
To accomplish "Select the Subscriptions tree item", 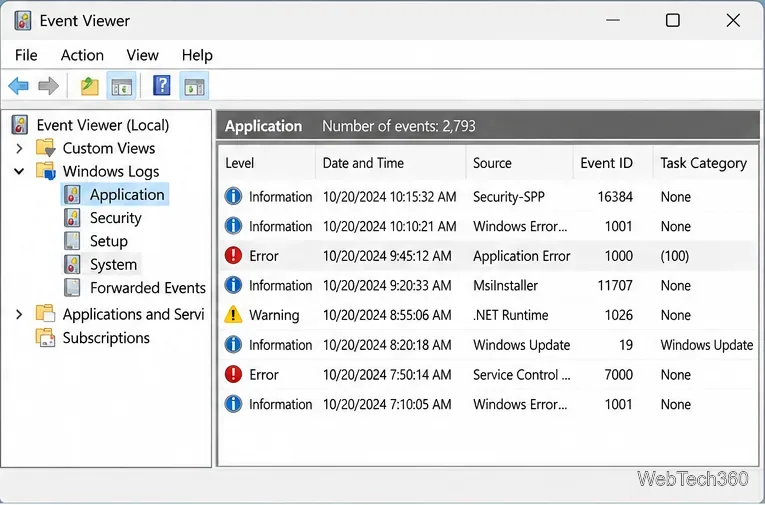I will (x=106, y=338).
